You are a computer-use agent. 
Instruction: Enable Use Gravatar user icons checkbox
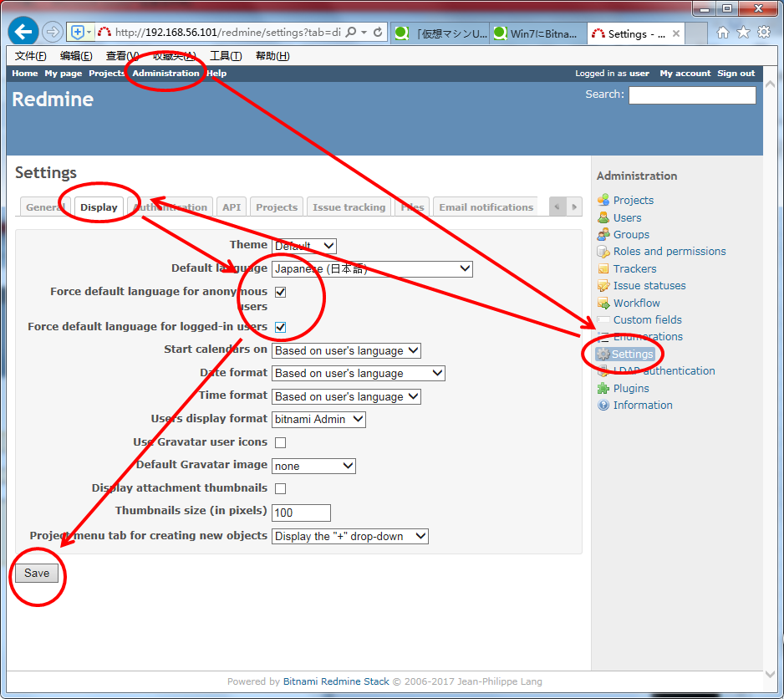(x=281, y=443)
